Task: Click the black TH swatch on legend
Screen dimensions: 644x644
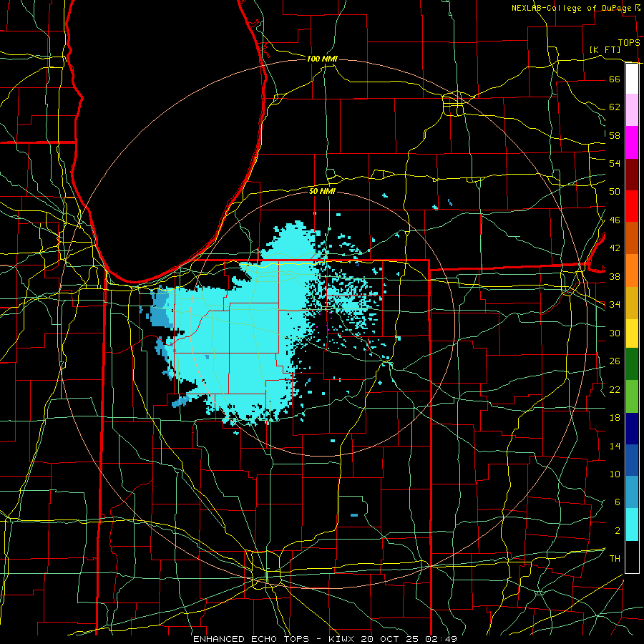Action: pyautogui.click(x=632, y=557)
